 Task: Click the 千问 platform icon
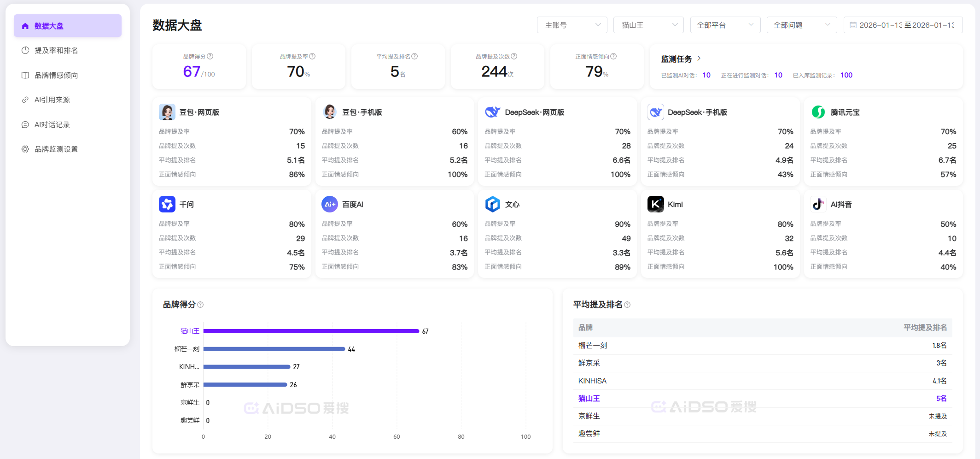167,204
